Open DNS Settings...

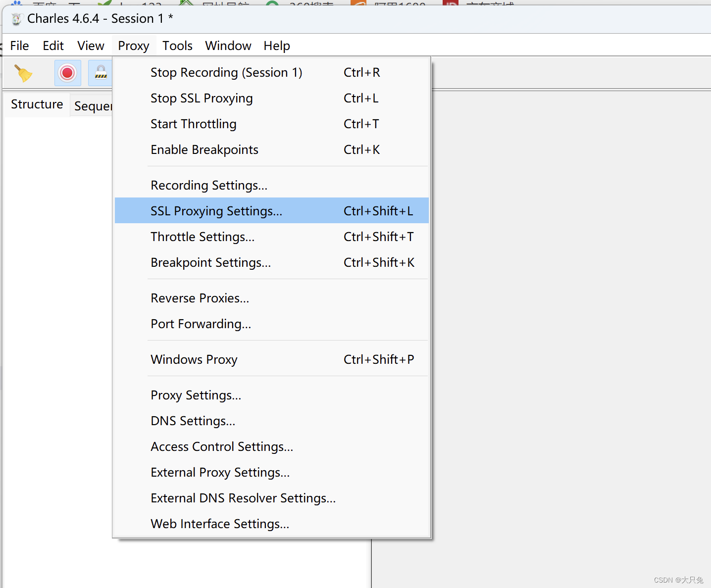click(272, 421)
